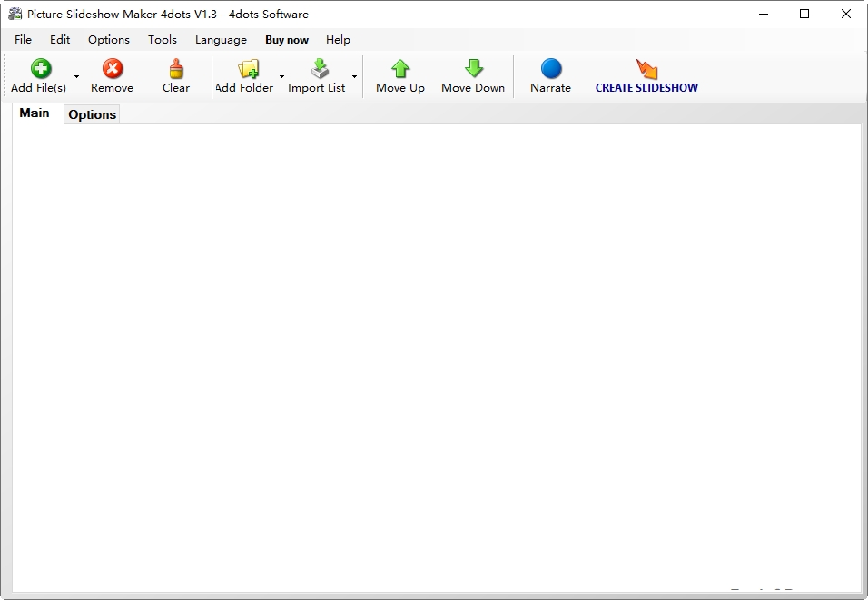Viewport: 868px width, 600px height.
Task: Click the Add Folder icon
Action: coord(249,69)
